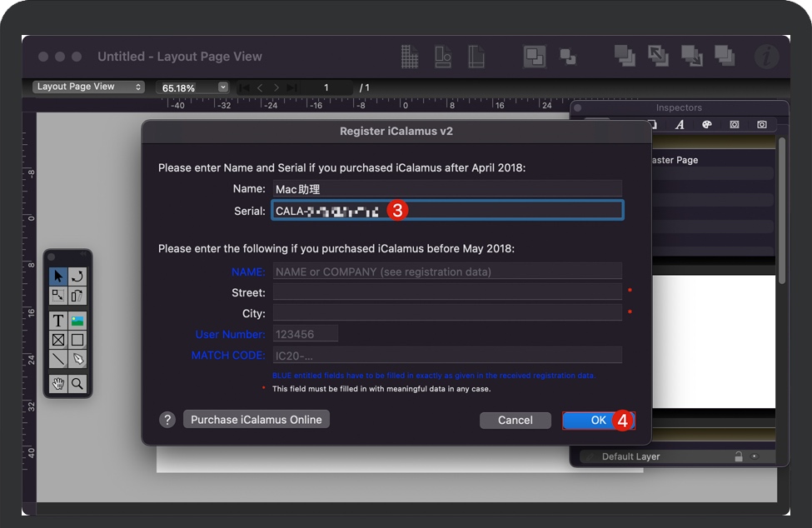This screenshot has width=812, height=528.
Task: Select the Zoom magnifier tool
Action: [77, 384]
